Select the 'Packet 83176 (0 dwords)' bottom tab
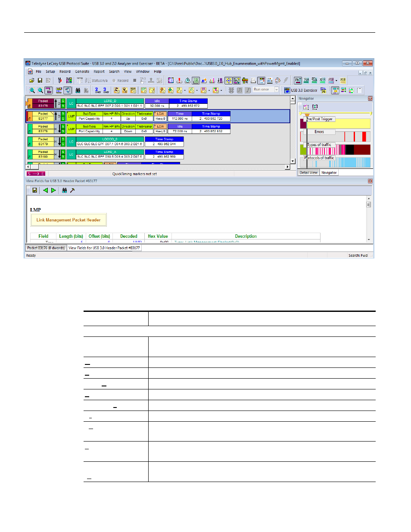The height and width of the screenshot is (532, 411). (x=46, y=248)
